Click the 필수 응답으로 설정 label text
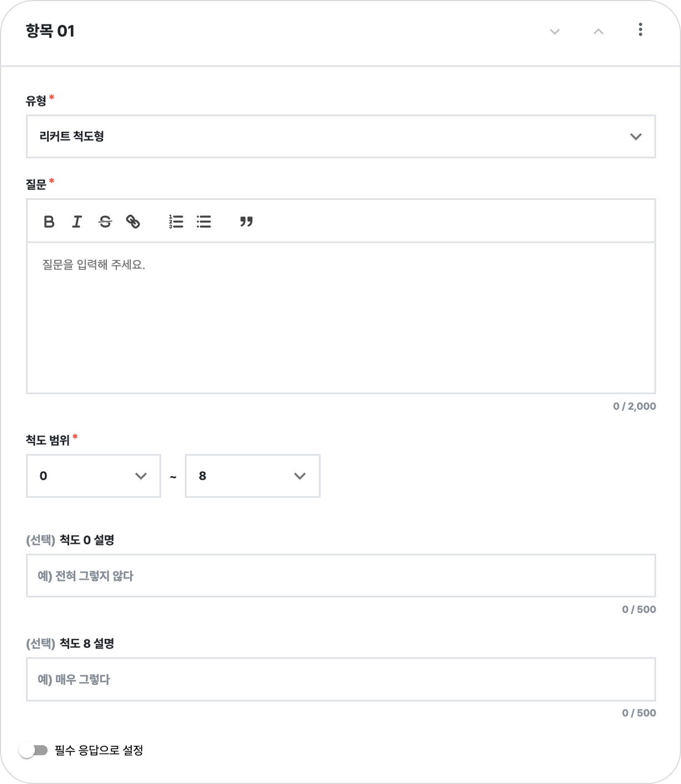This screenshot has width=681, height=784. pos(99,750)
